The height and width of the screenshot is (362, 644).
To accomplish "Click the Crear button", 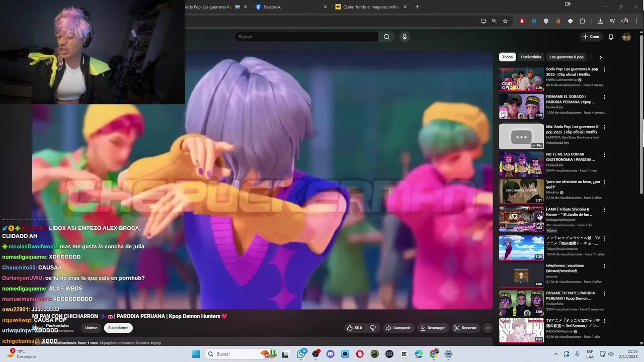I will click(591, 37).
